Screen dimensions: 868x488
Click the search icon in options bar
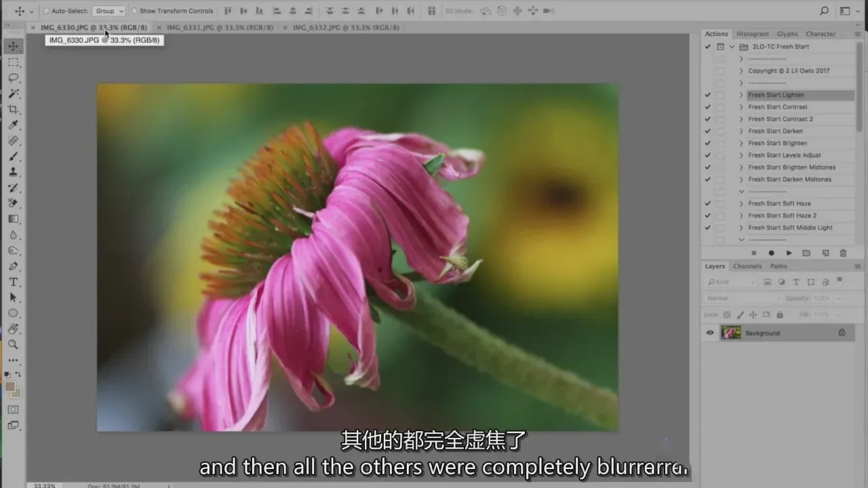tap(825, 11)
